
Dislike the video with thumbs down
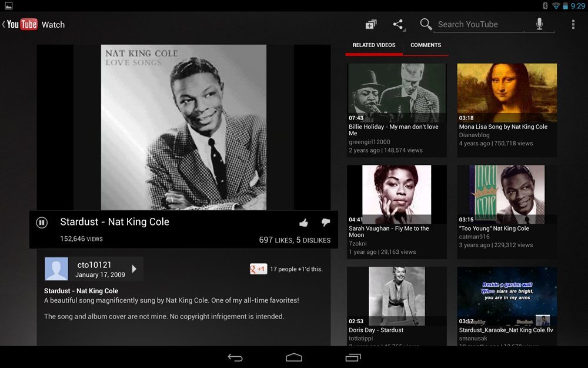coord(326,223)
